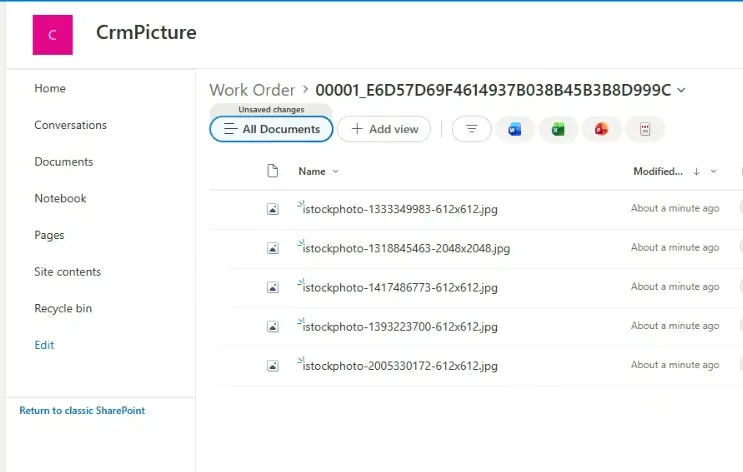
Task: Open file istockphoto-1393223700-612x612.jpg
Action: [400, 327]
